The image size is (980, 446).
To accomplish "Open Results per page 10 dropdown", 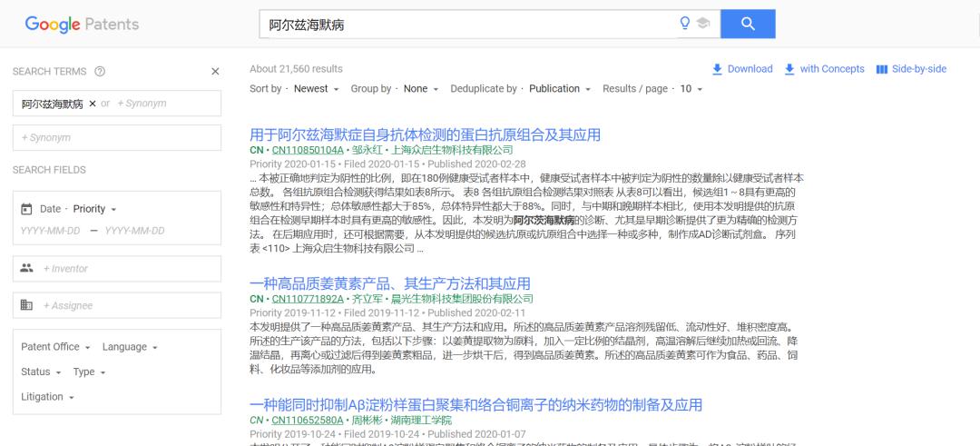I will (691, 89).
